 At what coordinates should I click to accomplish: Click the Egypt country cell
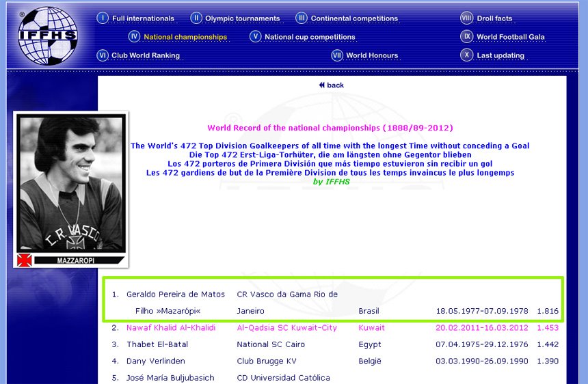coord(370,344)
